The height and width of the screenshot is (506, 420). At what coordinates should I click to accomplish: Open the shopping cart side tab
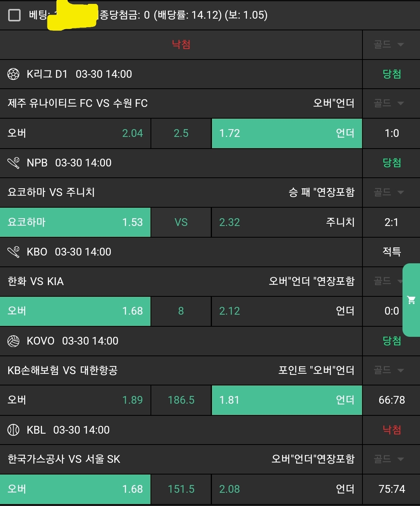411,300
